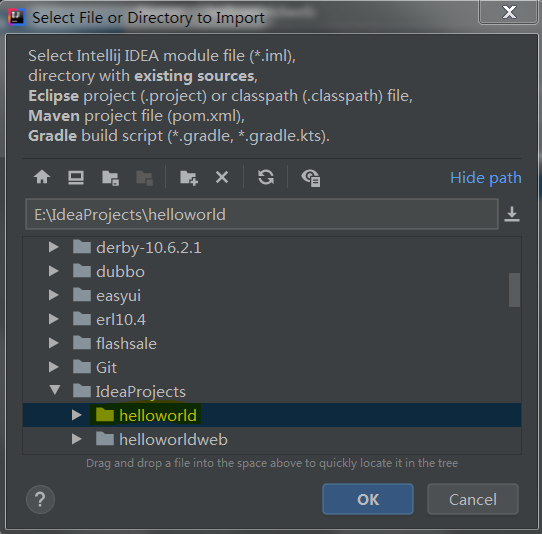The width and height of the screenshot is (542, 534).
Task: Create a new folder icon
Action: pos(189,178)
